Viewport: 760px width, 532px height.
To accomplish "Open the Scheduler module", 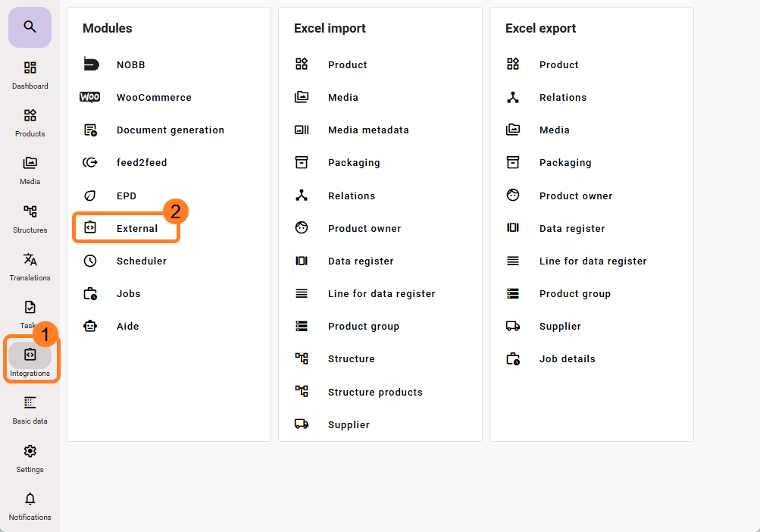I will pos(141,261).
